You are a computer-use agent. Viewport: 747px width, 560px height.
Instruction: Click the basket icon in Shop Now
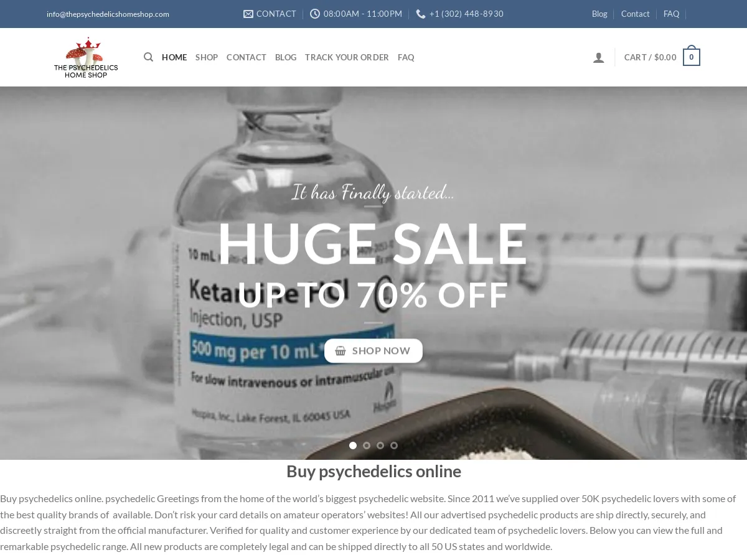(x=341, y=351)
